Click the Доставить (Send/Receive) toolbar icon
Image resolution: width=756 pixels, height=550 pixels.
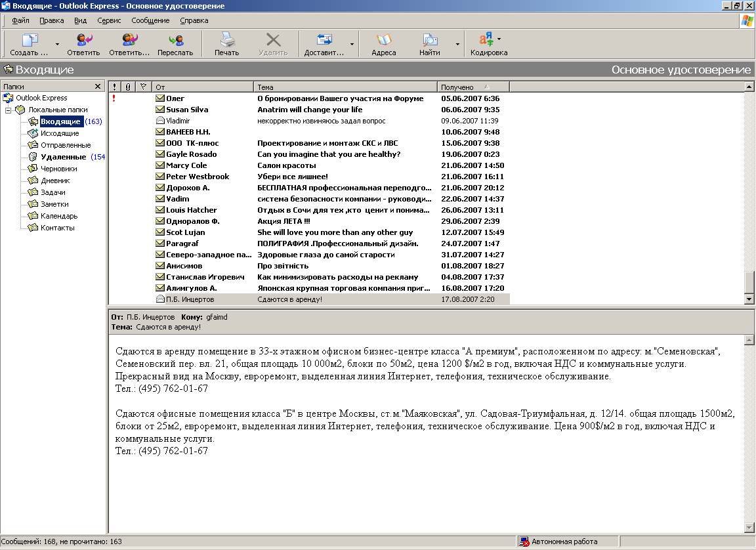[x=324, y=40]
